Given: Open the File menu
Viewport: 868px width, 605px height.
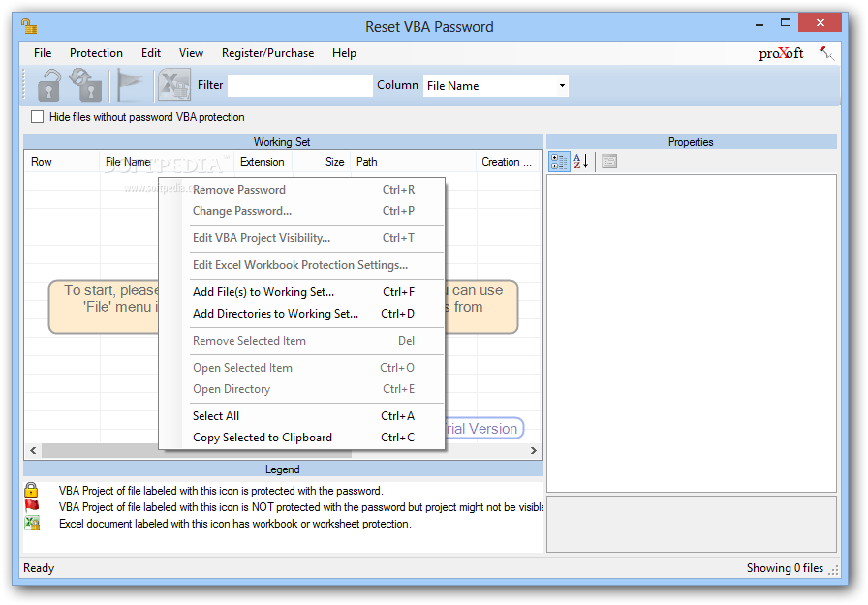Looking at the screenshot, I should click(x=43, y=53).
